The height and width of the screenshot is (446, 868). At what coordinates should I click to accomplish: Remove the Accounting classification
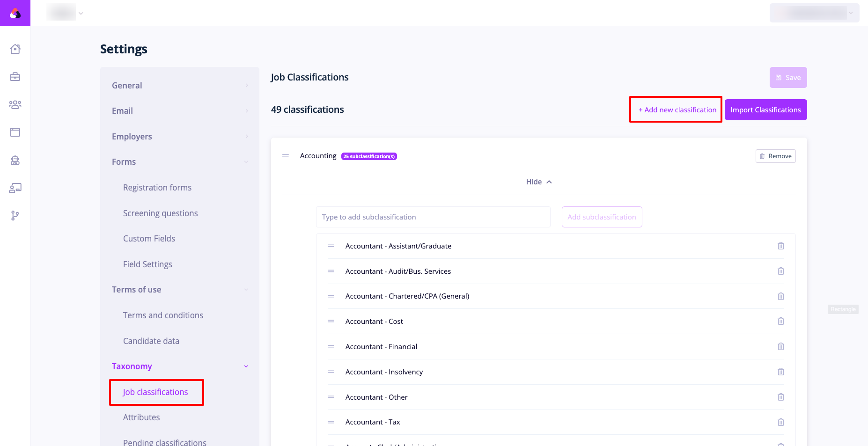coord(775,156)
